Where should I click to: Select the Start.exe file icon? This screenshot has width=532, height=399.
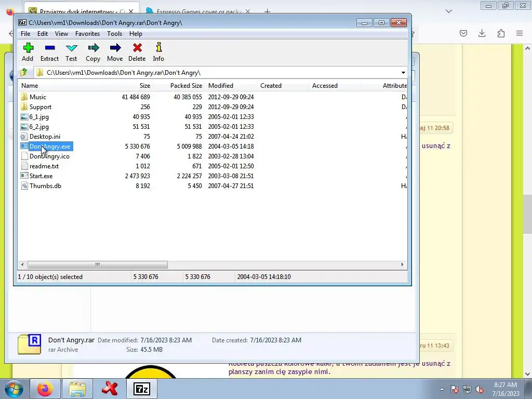[x=24, y=176]
